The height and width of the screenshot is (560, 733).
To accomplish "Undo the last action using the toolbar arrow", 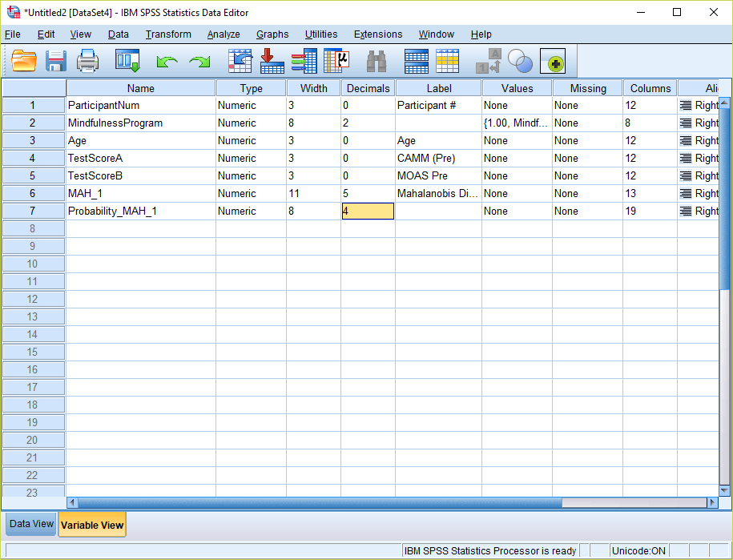I will coord(167,62).
